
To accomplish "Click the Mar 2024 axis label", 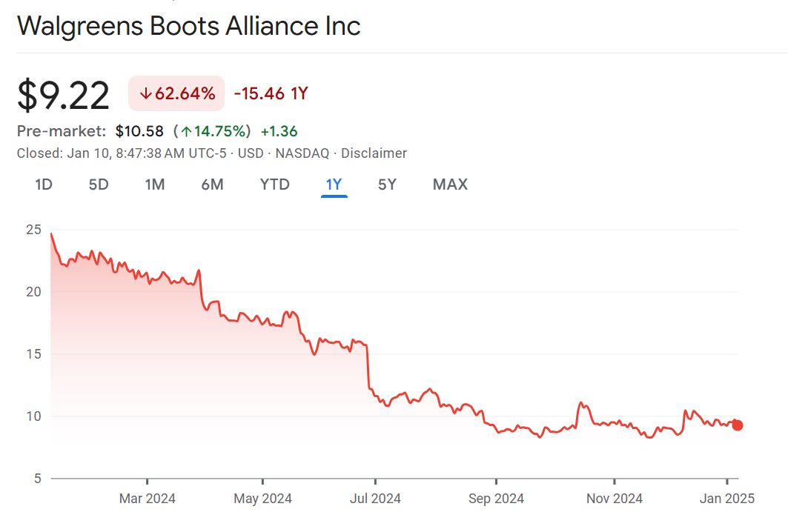I will click(148, 499).
